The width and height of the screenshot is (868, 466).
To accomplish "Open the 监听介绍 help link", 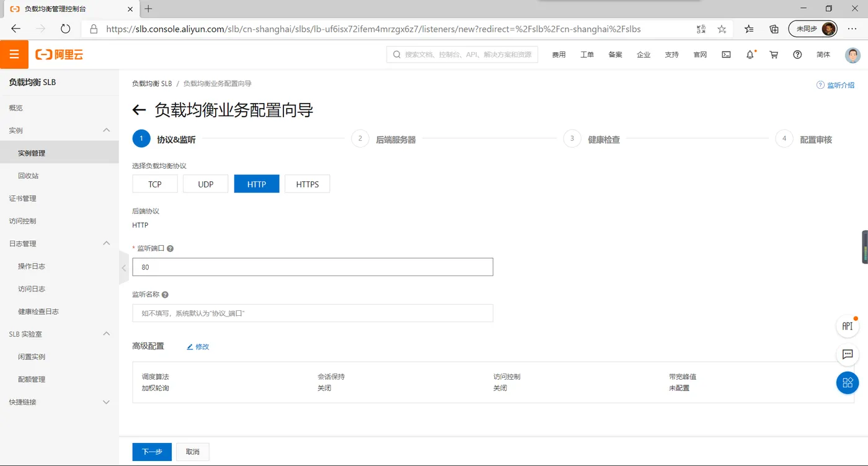I will coord(836,85).
